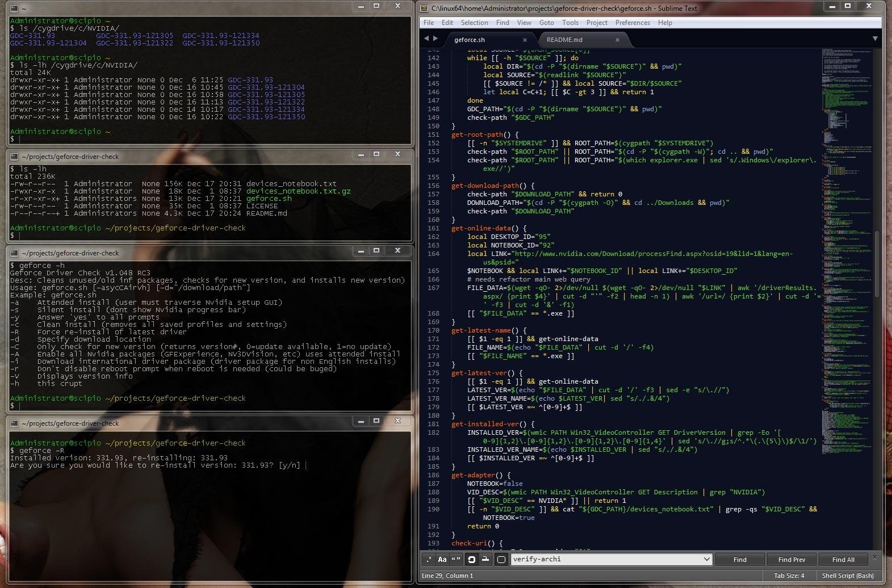The height and width of the screenshot is (588, 892).
Task: Open Shell Script (Bash) syntax selector
Action: click(848, 576)
